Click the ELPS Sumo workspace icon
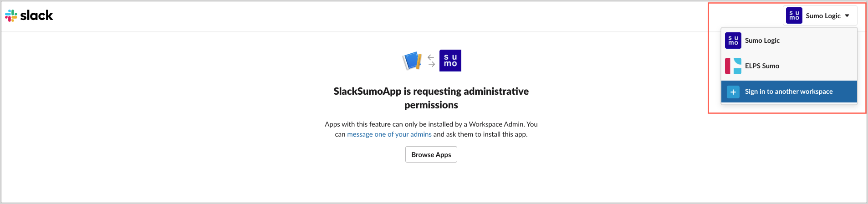 click(733, 66)
